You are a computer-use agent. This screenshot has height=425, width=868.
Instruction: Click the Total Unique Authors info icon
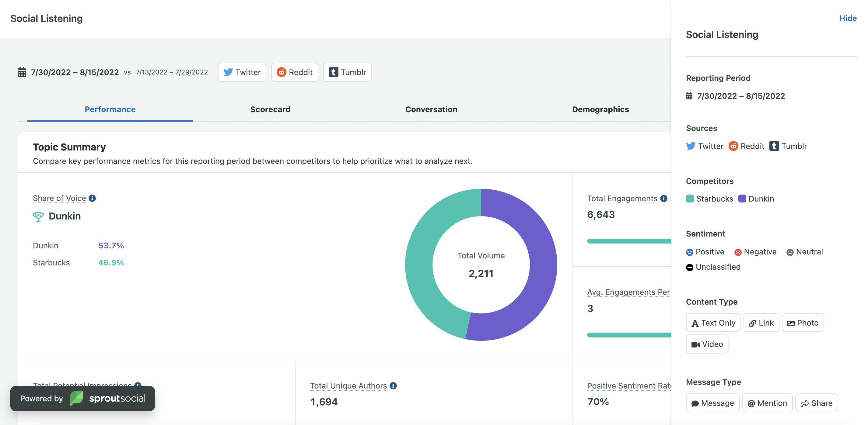pos(393,385)
